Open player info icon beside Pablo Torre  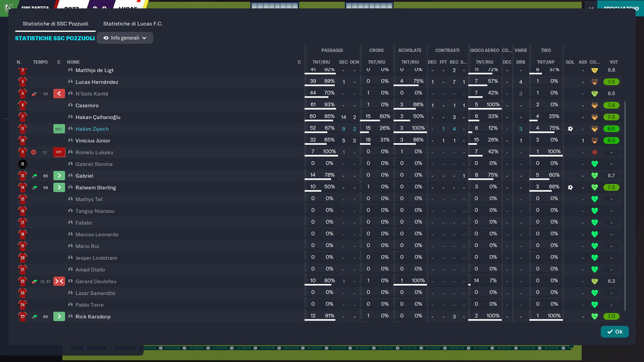pyautogui.click(x=70, y=305)
